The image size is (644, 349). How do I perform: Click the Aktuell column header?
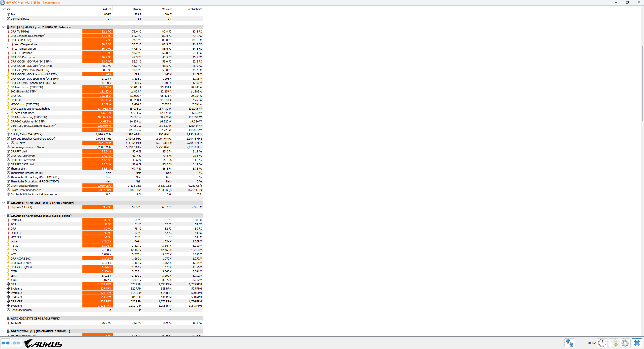coord(107,9)
